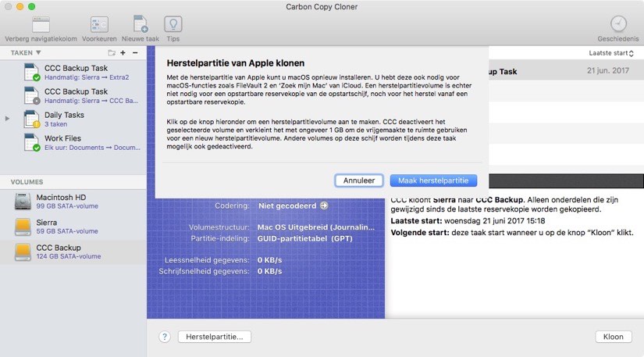
Task: Select the CCC Backup Task Sierra to CCC Ba...
Action: point(73,96)
